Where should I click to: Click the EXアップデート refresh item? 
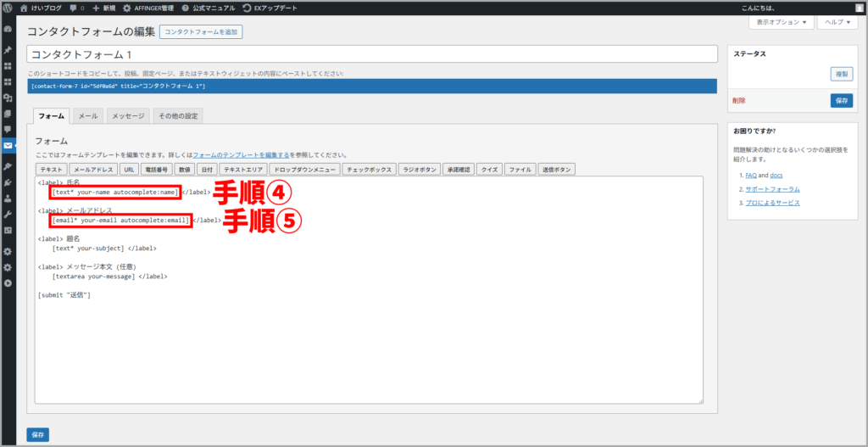(270, 8)
